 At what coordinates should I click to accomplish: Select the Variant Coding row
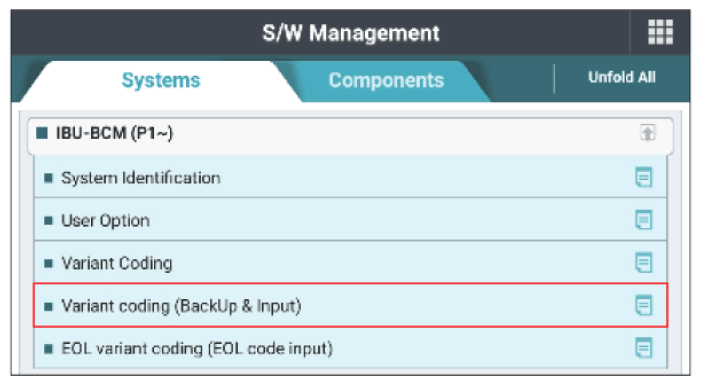(x=350, y=262)
